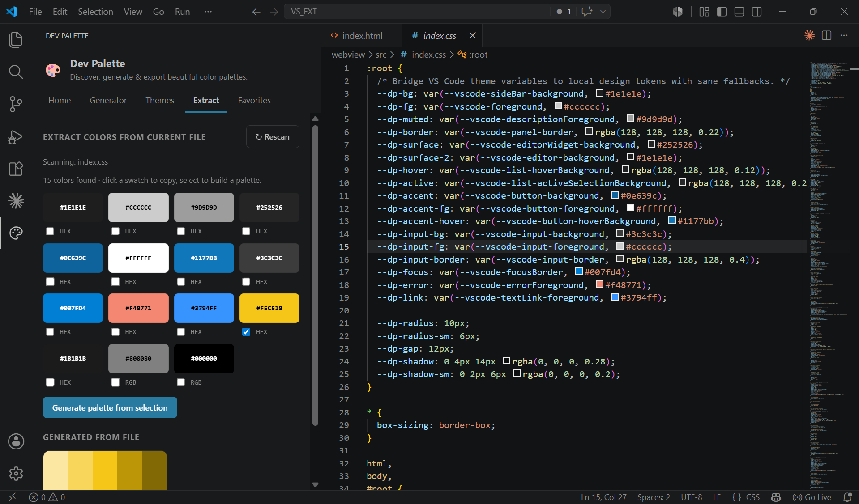Open the Extensions view icon
The height and width of the screenshot is (504, 859).
click(16, 169)
